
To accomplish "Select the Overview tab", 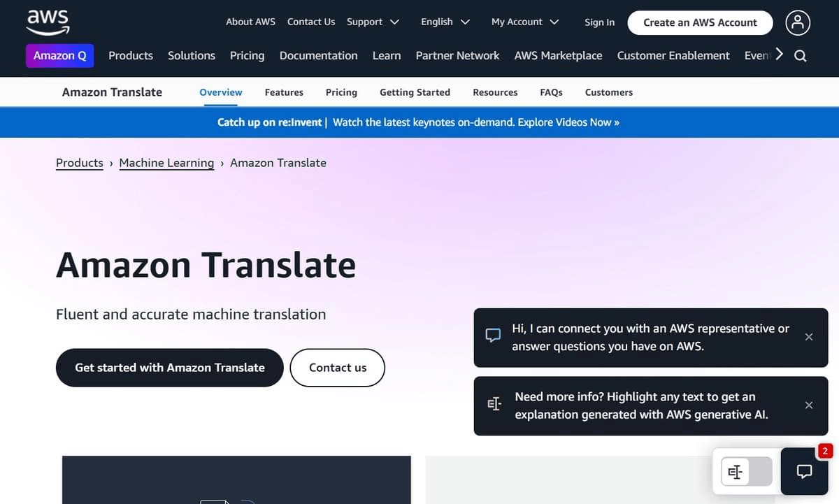I will point(221,92).
